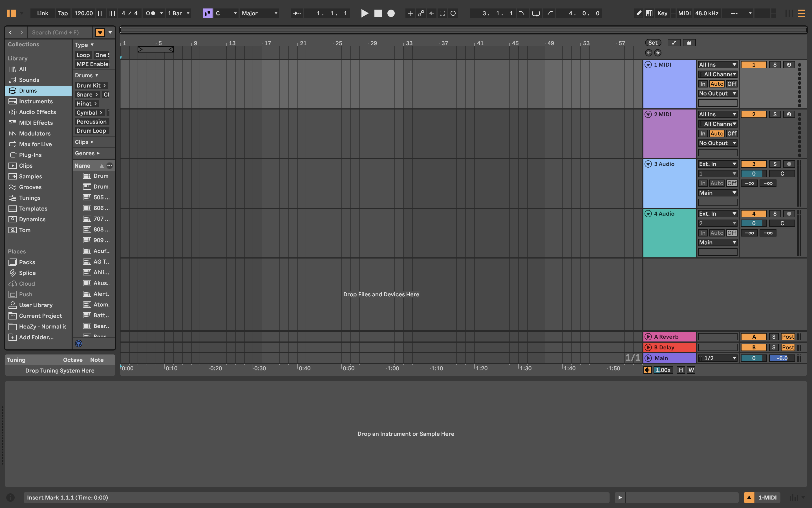Click the Set locator button
Image resolution: width=812 pixels, height=508 pixels.
[653, 43]
